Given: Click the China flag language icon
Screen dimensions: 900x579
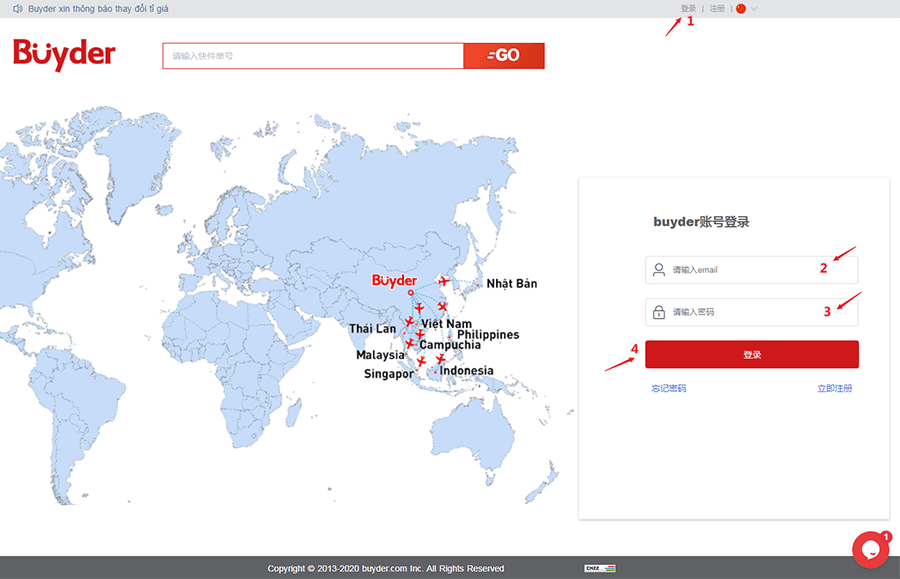Looking at the screenshot, I should tap(741, 9).
